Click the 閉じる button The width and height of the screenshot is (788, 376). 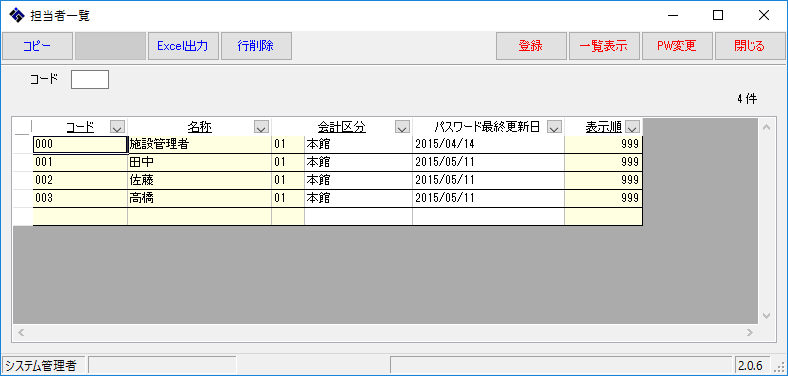pyautogui.click(x=750, y=46)
